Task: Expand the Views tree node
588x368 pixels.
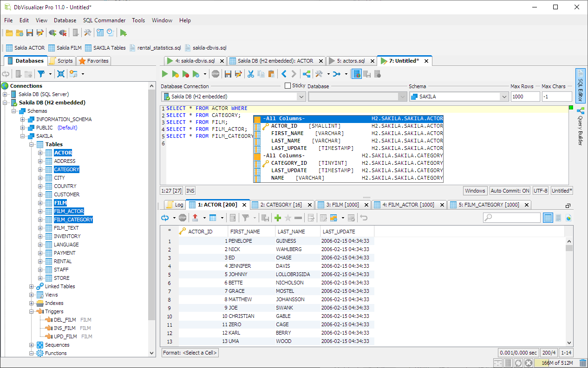Action: coord(32,295)
